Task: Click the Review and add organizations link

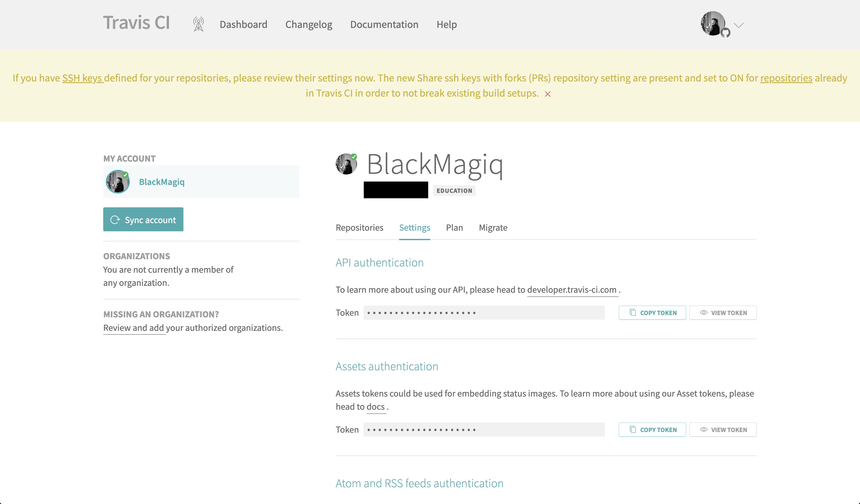Action: click(x=134, y=328)
